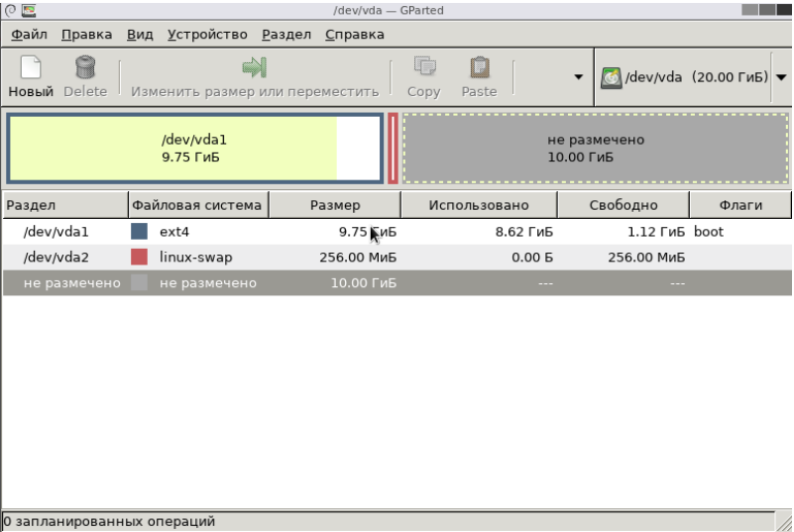This screenshot has height=532, width=794.
Task: Click the 1.12 ГиБ free value
Action: click(656, 232)
